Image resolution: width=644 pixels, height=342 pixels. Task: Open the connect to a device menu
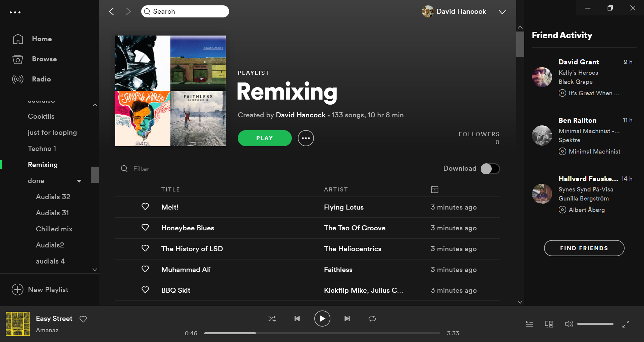point(549,324)
